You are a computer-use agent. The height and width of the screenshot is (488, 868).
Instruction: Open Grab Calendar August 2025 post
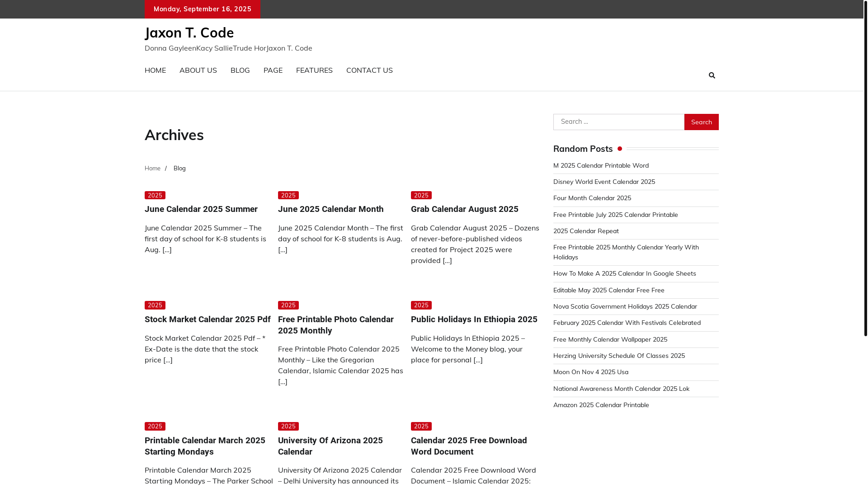(x=464, y=209)
